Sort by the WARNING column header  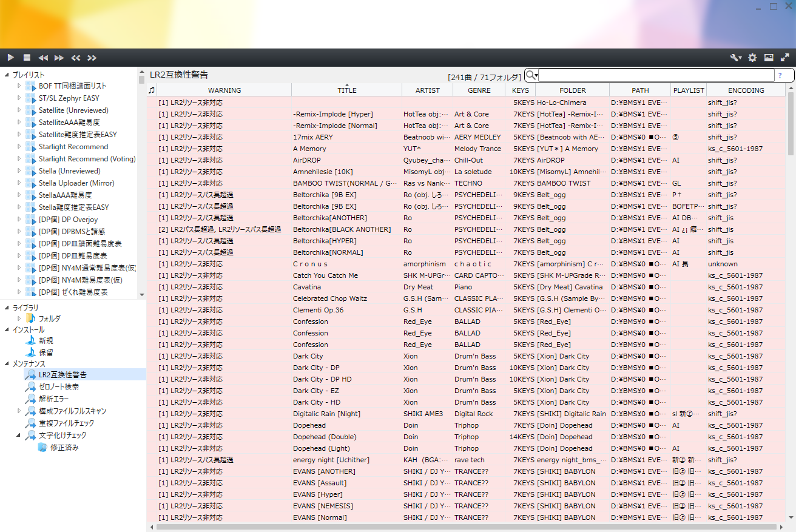[x=224, y=90]
